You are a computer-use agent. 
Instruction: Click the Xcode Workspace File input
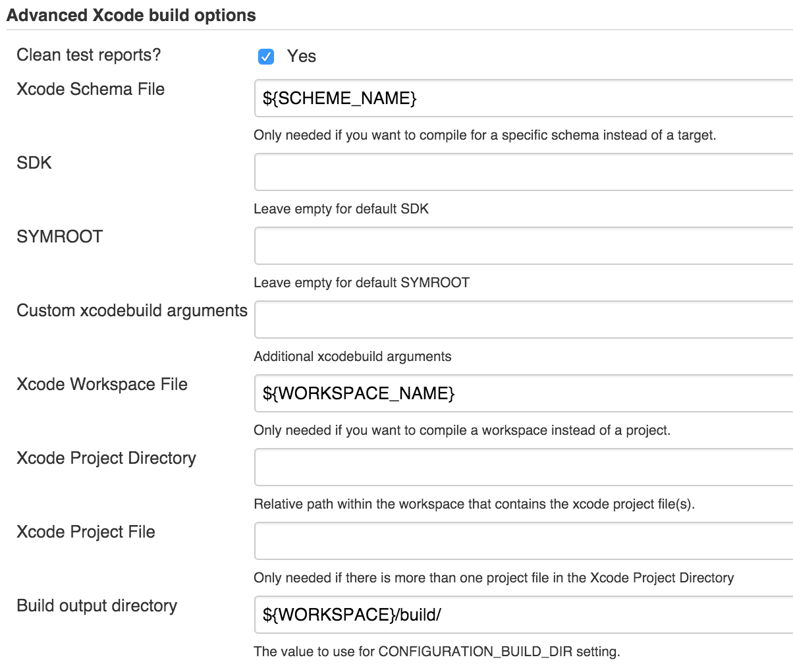click(x=524, y=394)
